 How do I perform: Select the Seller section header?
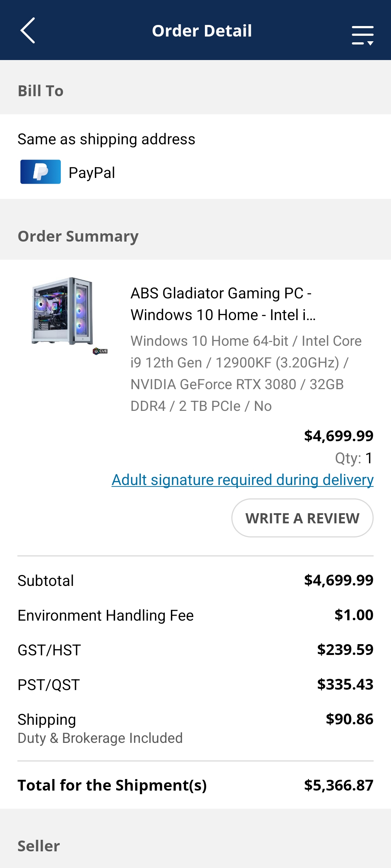coord(39,846)
